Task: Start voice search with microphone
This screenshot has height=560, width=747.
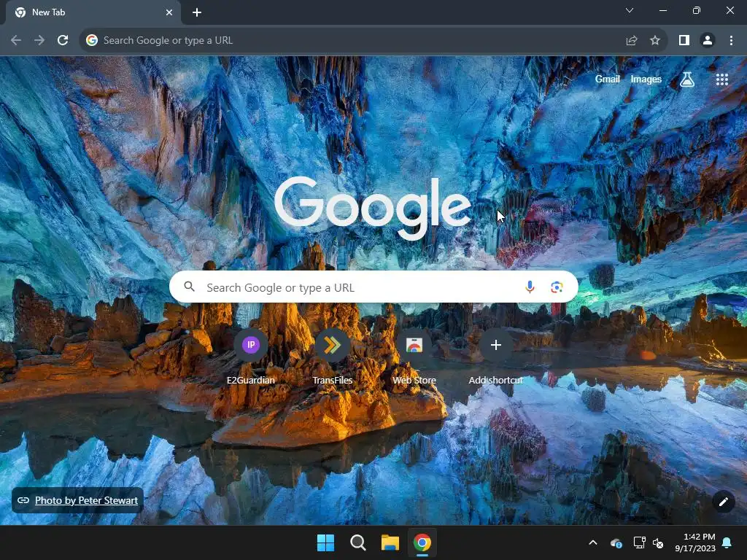Action: point(530,287)
